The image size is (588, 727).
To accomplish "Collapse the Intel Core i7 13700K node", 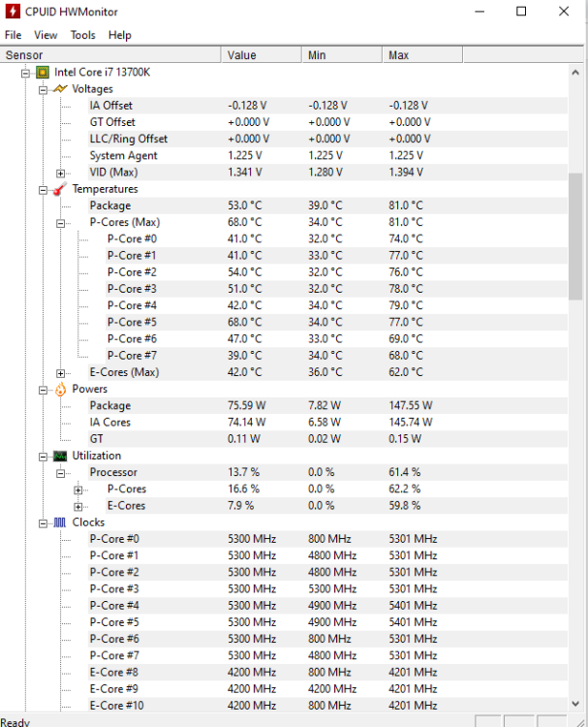I will (x=25, y=73).
